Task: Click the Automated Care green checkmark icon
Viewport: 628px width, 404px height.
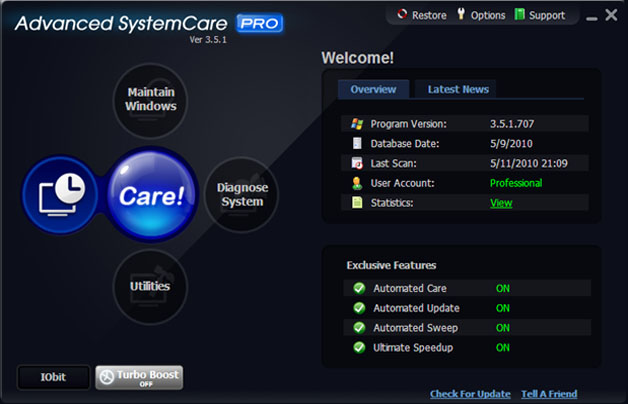Action: point(359,288)
